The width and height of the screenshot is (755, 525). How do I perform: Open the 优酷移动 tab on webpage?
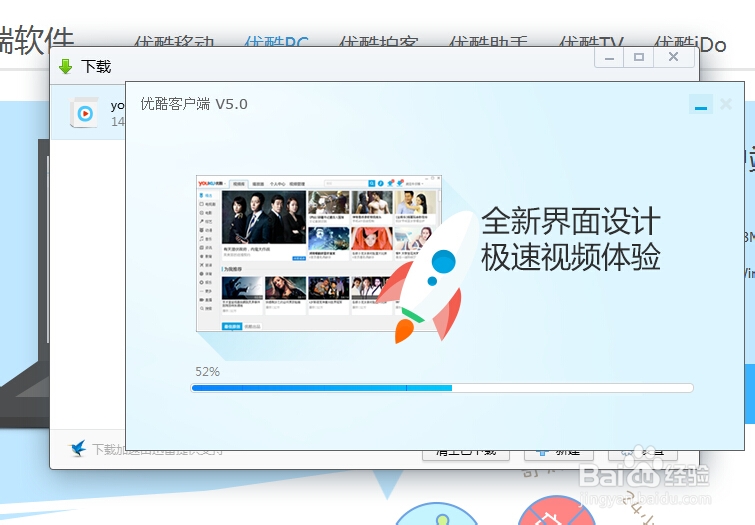pos(174,41)
